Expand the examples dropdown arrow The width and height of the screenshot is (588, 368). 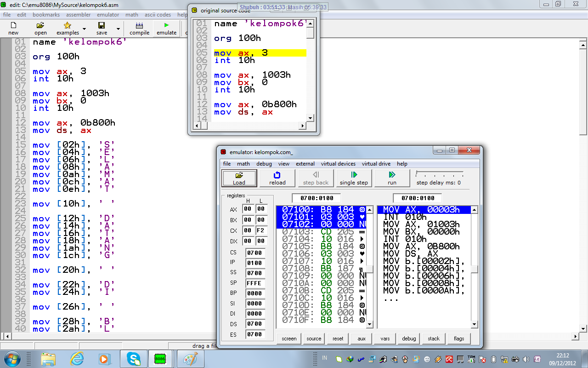(x=84, y=29)
